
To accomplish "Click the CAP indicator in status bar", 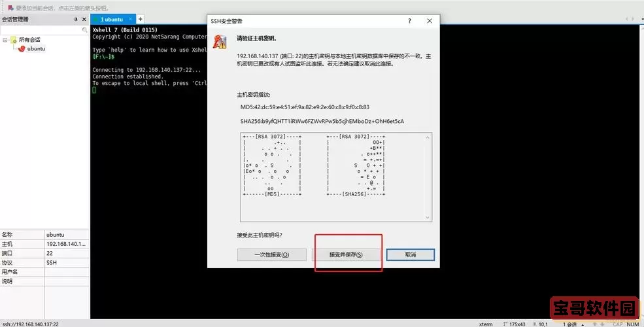I will tap(618, 324).
